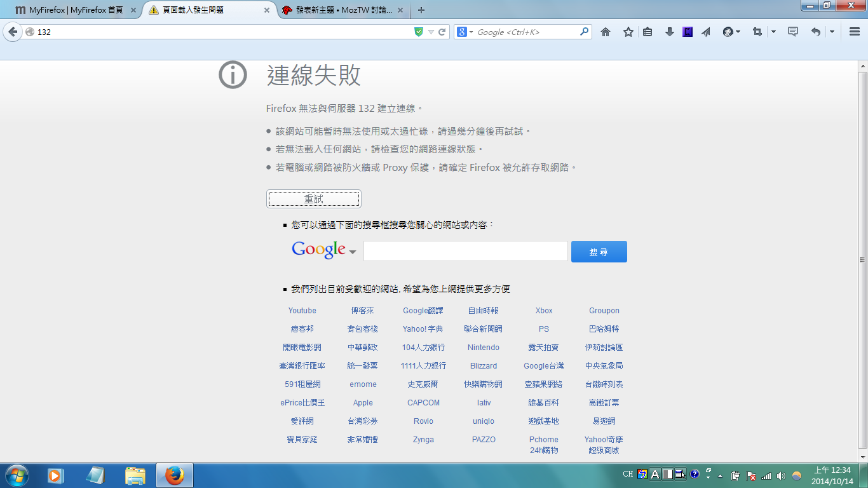Toggle the system volume speaker icon
This screenshot has width=868, height=488.
781,475
